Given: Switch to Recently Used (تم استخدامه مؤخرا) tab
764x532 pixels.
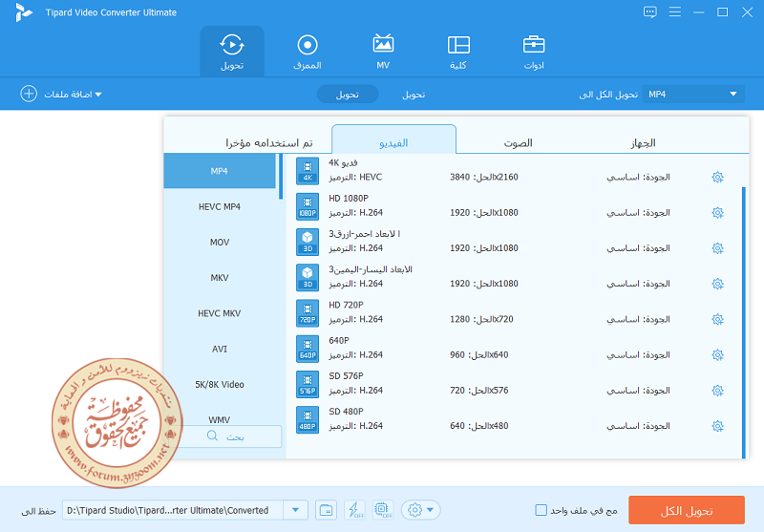Looking at the screenshot, I should pyautogui.click(x=269, y=142).
